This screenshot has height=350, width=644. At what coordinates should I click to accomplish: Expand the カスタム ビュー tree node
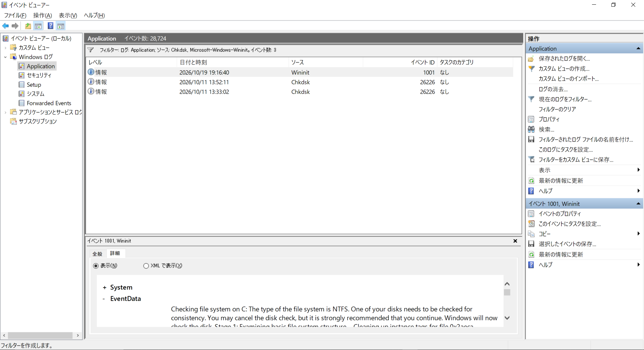(5, 48)
